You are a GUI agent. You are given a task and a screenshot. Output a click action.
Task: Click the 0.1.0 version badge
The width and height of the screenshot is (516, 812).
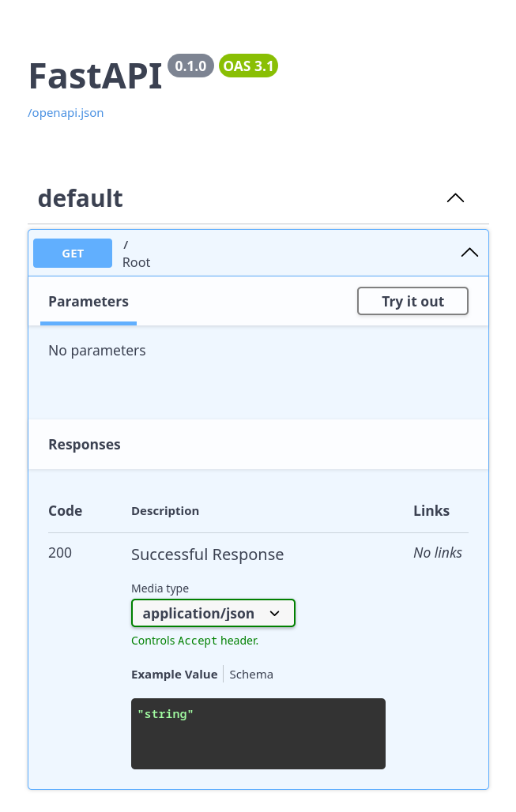coord(190,66)
